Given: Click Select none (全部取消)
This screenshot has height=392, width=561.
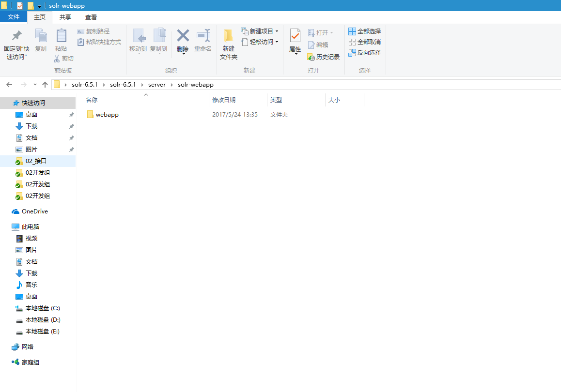Looking at the screenshot, I should click(x=365, y=42).
